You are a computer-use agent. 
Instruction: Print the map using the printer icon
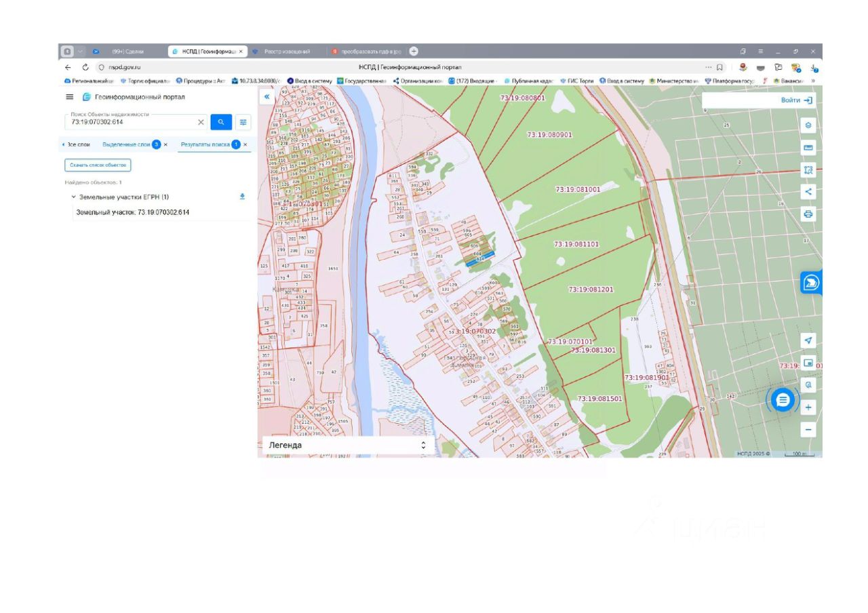[x=808, y=214]
